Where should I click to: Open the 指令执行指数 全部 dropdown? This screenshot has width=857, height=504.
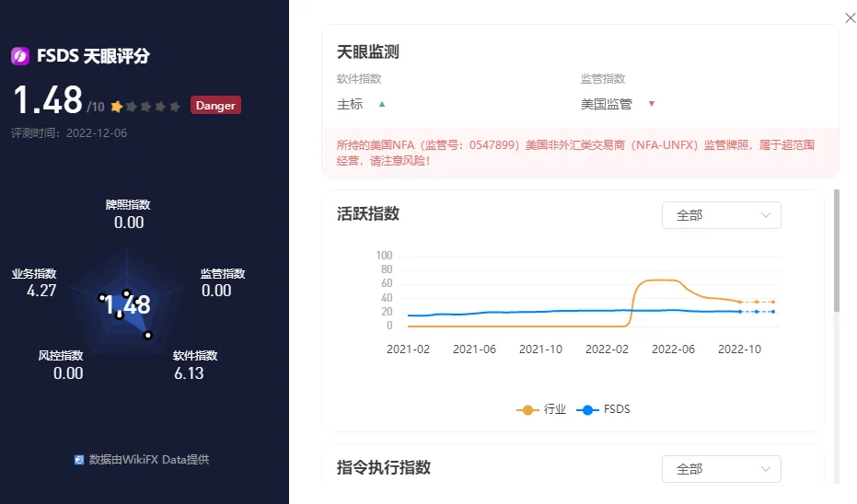pos(722,469)
